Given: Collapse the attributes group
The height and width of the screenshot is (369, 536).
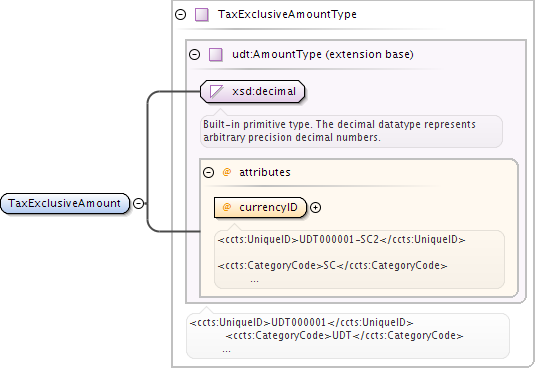Looking at the screenshot, I should tap(209, 172).
